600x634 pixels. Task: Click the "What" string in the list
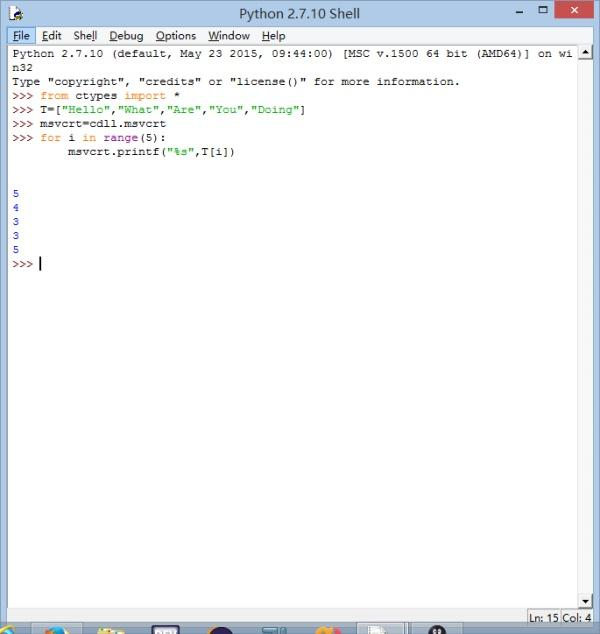coord(139,110)
